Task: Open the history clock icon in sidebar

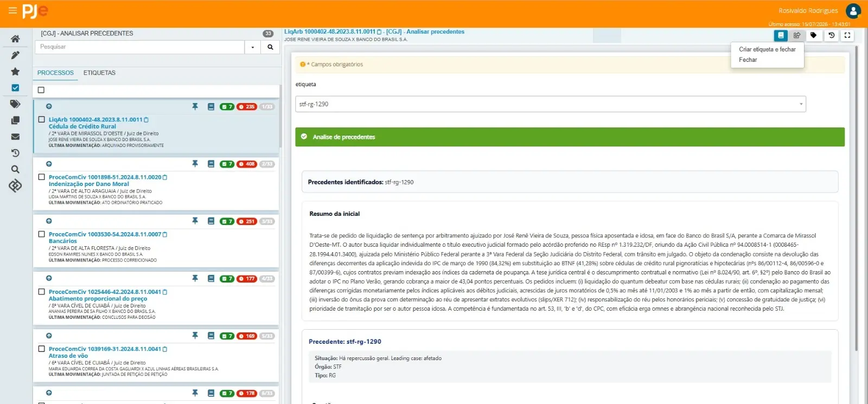Action: pyautogui.click(x=15, y=153)
